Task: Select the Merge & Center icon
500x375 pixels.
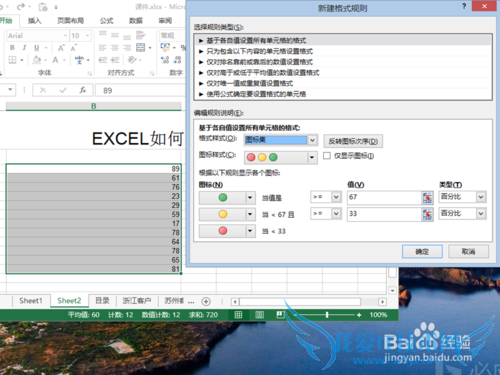Action: pyautogui.click(x=140, y=48)
